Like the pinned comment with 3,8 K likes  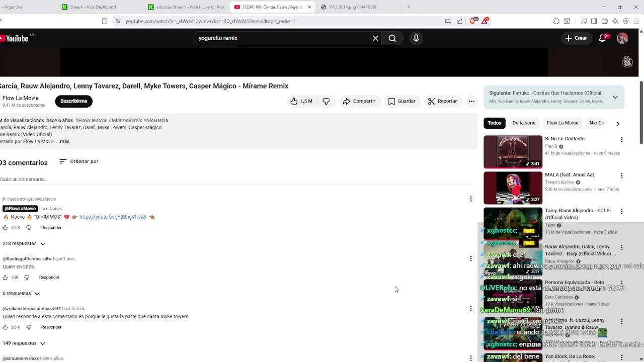[x=6, y=228]
